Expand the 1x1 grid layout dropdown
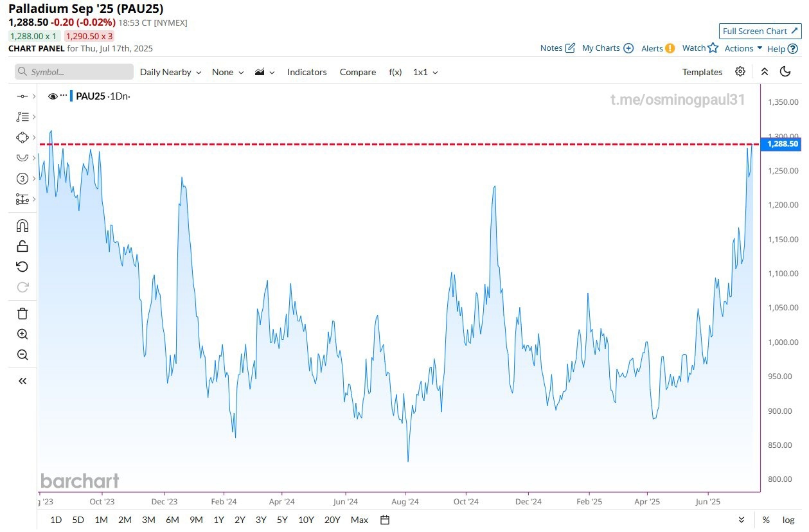This screenshot has height=532, width=809. click(x=425, y=72)
